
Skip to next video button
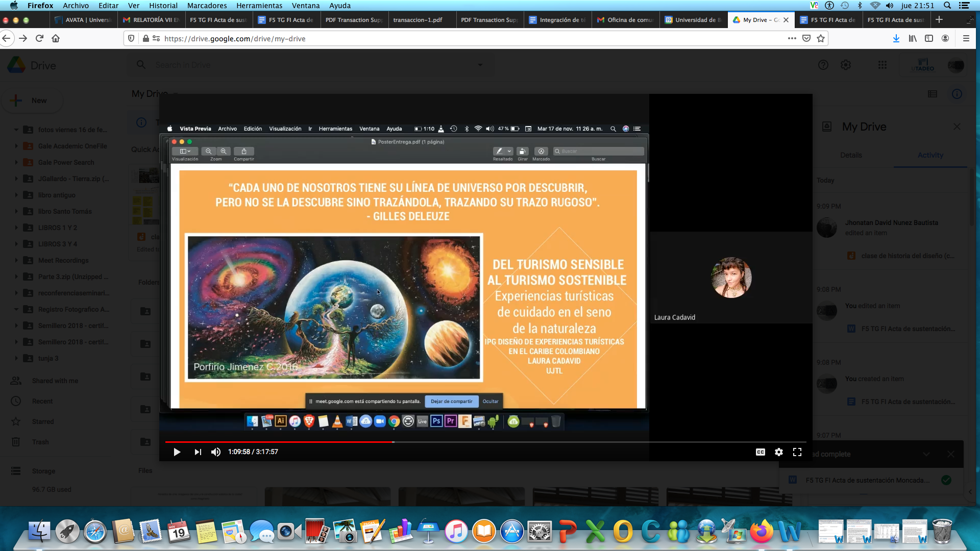[x=198, y=452]
